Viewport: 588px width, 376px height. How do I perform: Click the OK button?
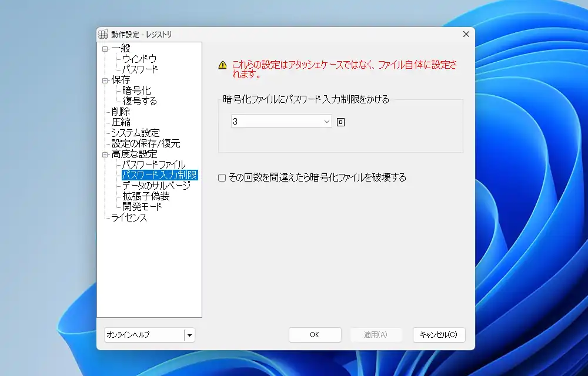pos(315,335)
